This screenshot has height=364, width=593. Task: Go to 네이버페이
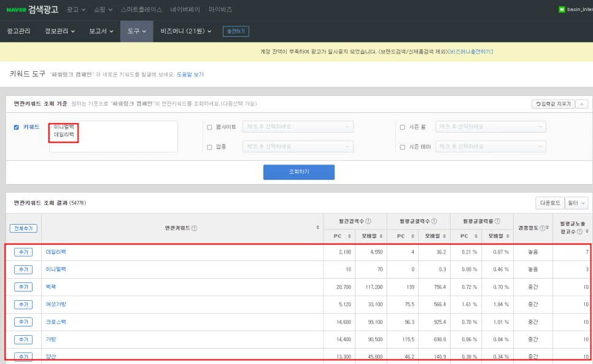pyautogui.click(x=185, y=9)
